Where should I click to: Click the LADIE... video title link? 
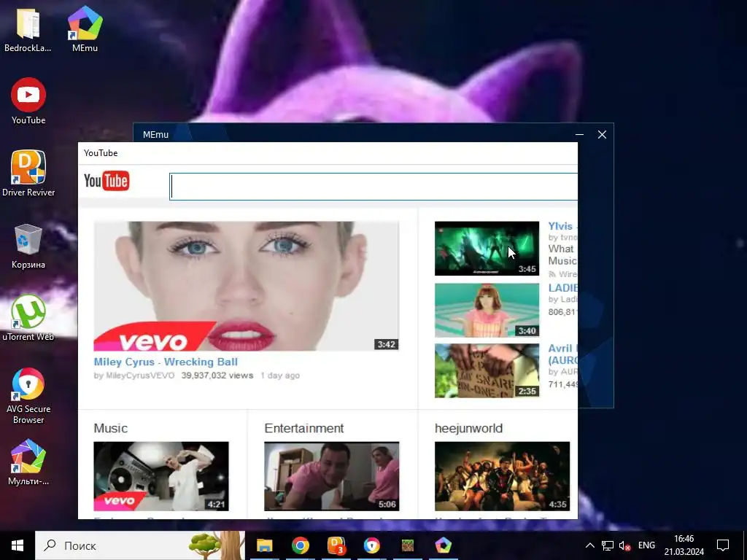click(x=562, y=287)
